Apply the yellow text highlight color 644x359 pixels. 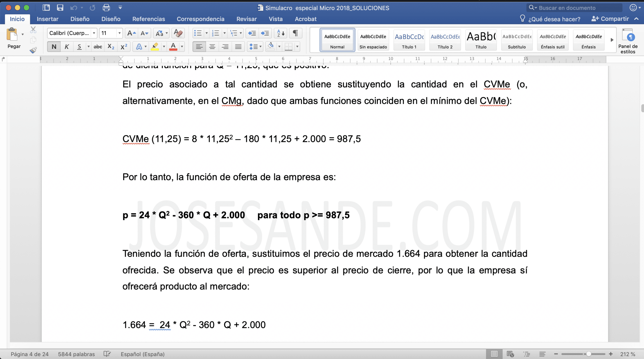tap(155, 47)
